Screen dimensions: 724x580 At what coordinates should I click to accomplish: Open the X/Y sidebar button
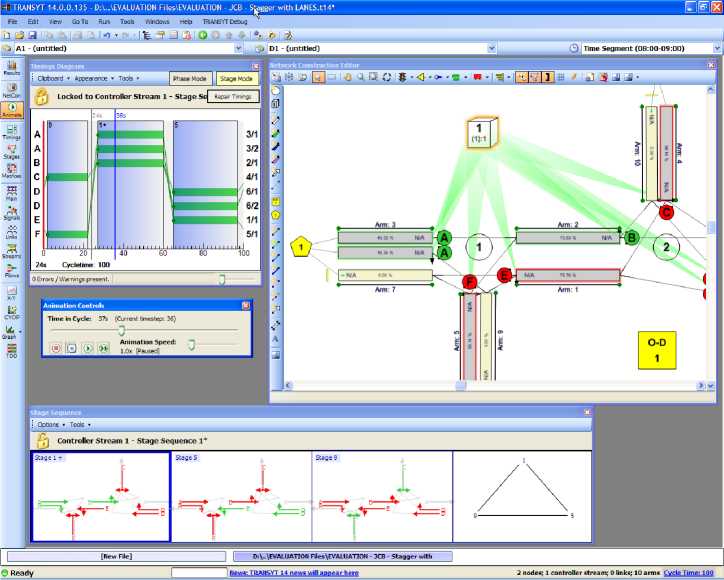coord(12,293)
